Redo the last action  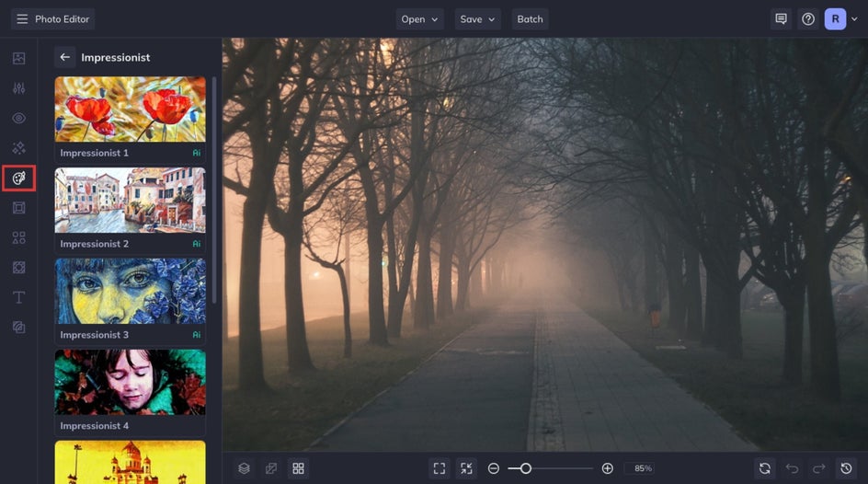click(819, 468)
